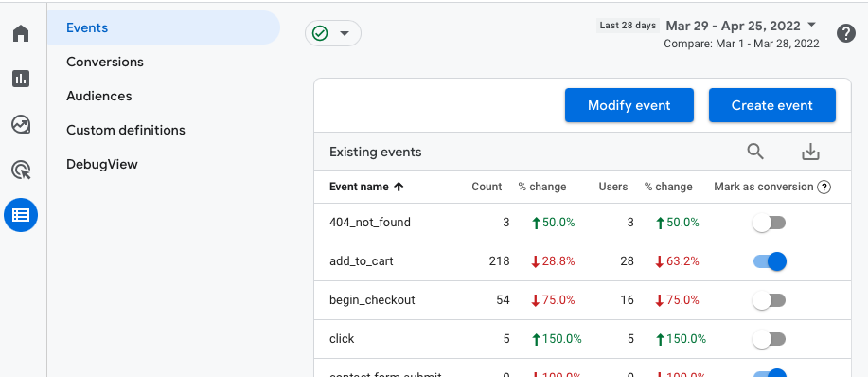The width and height of the screenshot is (868, 377).
Task: Open the DebugView menu item
Action: tap(102, 165)
